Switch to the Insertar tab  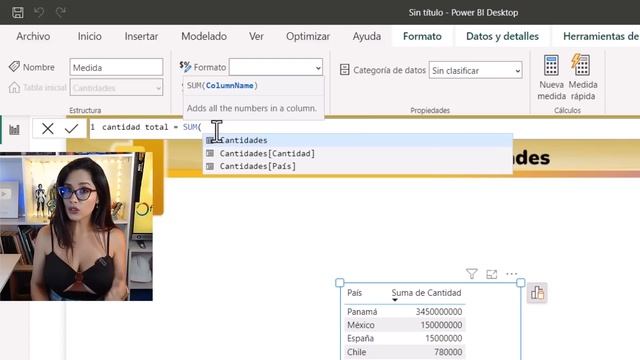tap(141, 36)
